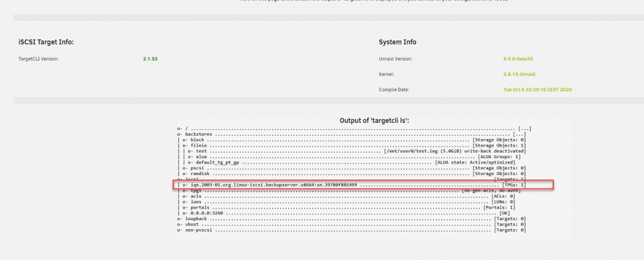
Task: Click the 'iSCSI Target Info:' heading
Action: click(46, 42)
